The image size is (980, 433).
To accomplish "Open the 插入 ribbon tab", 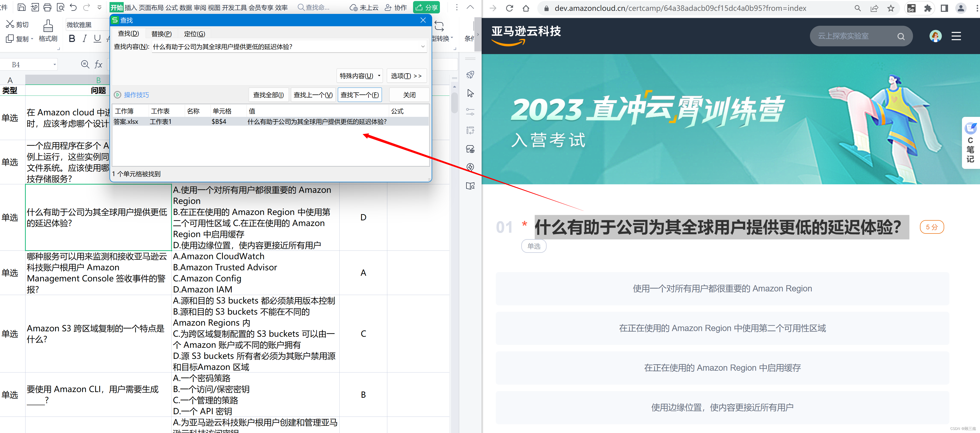I will [130, 8].
